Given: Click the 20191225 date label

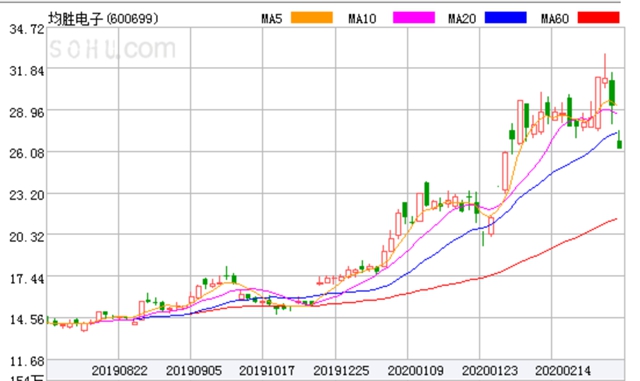Looking at the screenshot, I should [x=341, y=371].
